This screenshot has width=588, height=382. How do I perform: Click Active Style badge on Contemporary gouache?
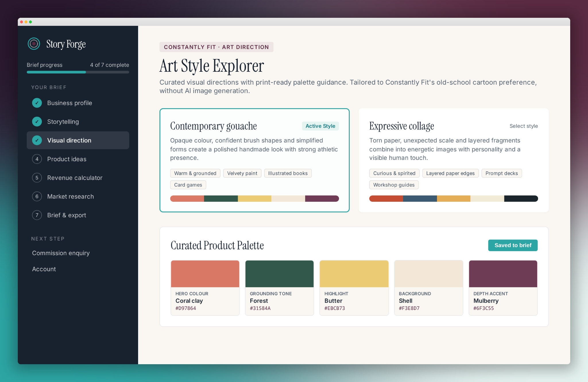pos(320,126)
